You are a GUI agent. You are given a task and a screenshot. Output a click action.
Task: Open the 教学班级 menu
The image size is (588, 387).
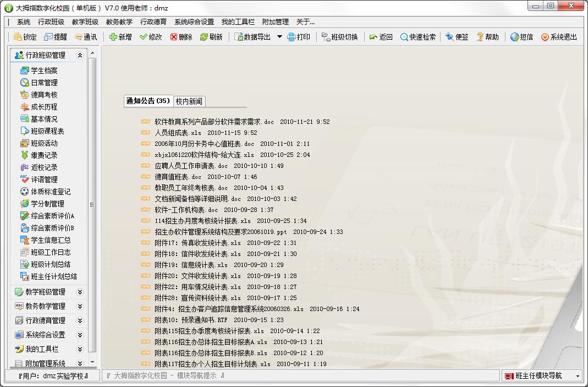coord(85,22)
